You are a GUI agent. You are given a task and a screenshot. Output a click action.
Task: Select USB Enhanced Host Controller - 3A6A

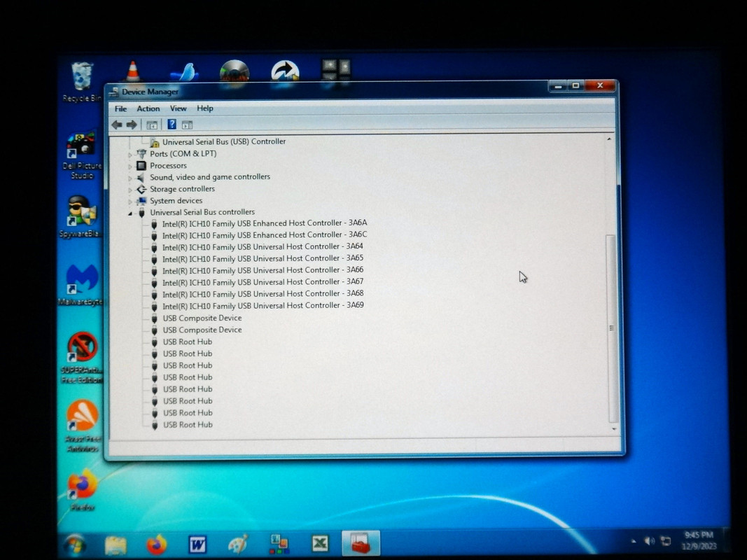point(265,223)
